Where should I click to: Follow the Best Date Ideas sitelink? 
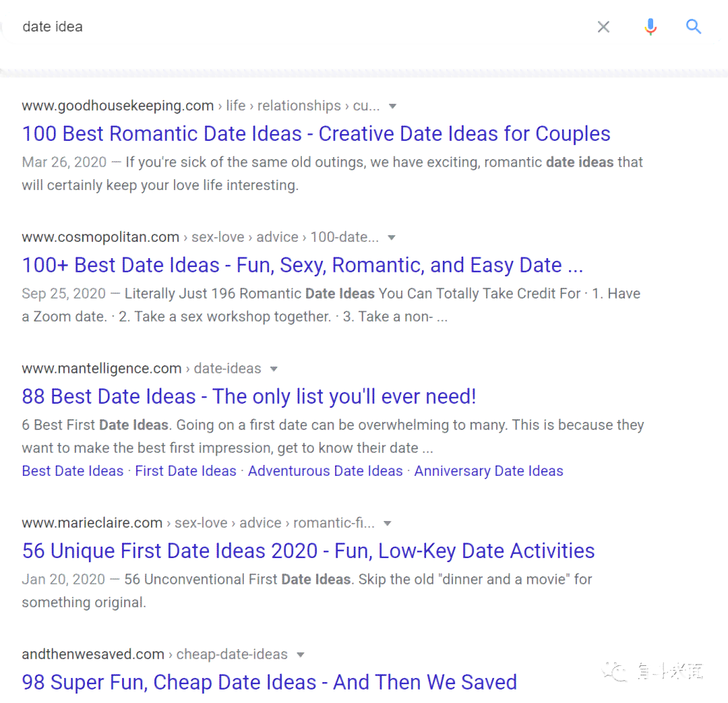coord(72,471)
